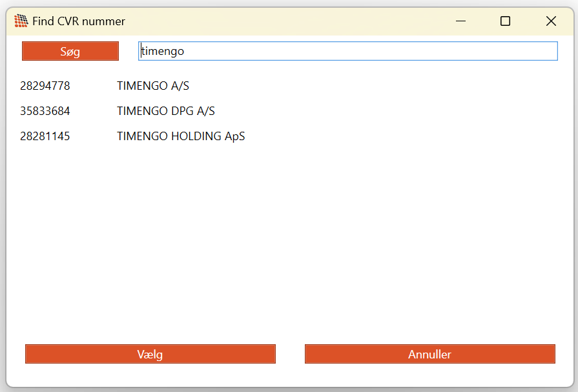Close the Find CVR nummer dialog
The image size is (578, 392).
[551, 21]
